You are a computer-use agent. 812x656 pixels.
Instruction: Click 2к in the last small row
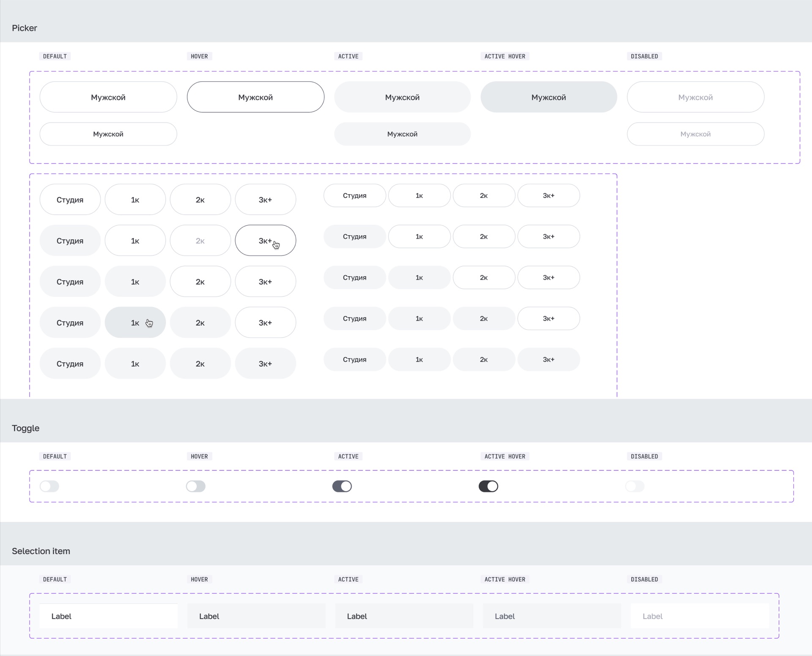point(484,359)
